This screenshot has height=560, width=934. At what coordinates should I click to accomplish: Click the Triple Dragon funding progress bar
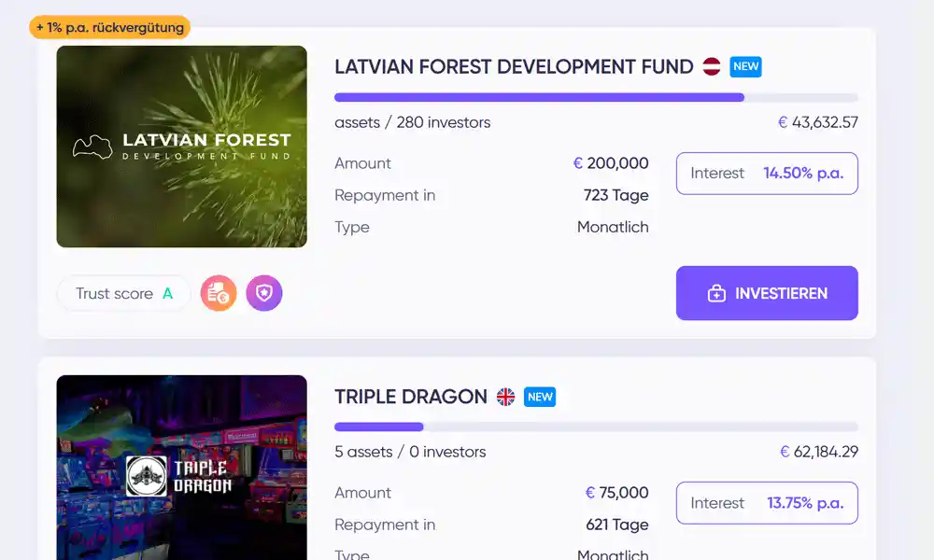(x=596, y=427)
